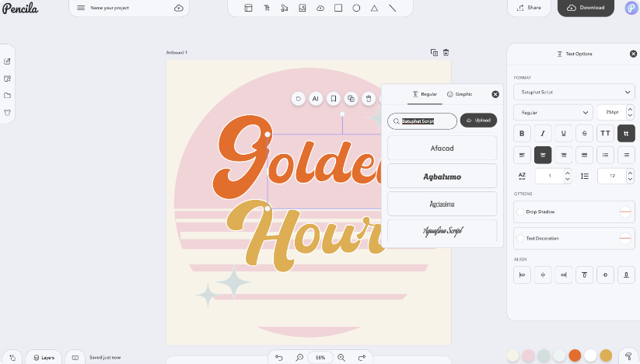Open the Regular font style dropdown
The width and height of the screenshot is (640, 364).
point(553,113)
